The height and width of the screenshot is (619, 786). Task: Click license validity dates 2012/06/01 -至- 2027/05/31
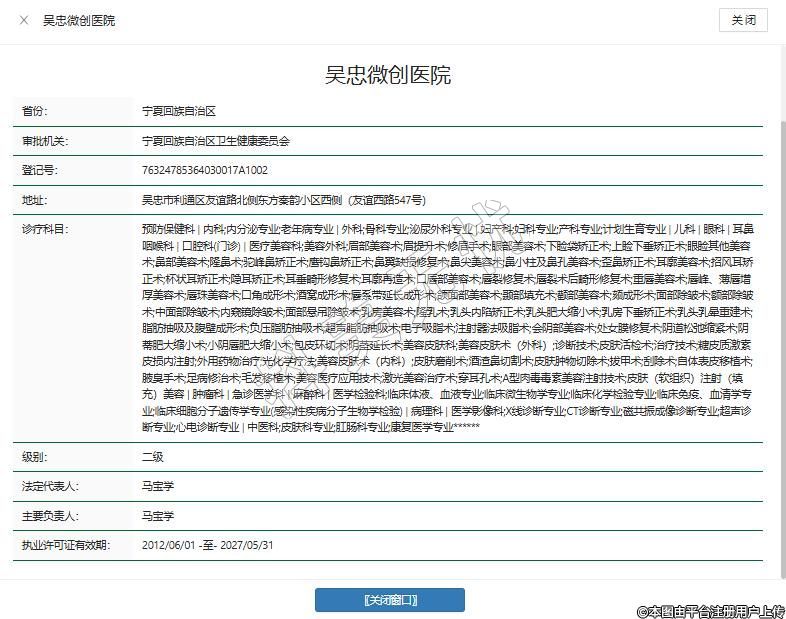click(x=208, y=546)
